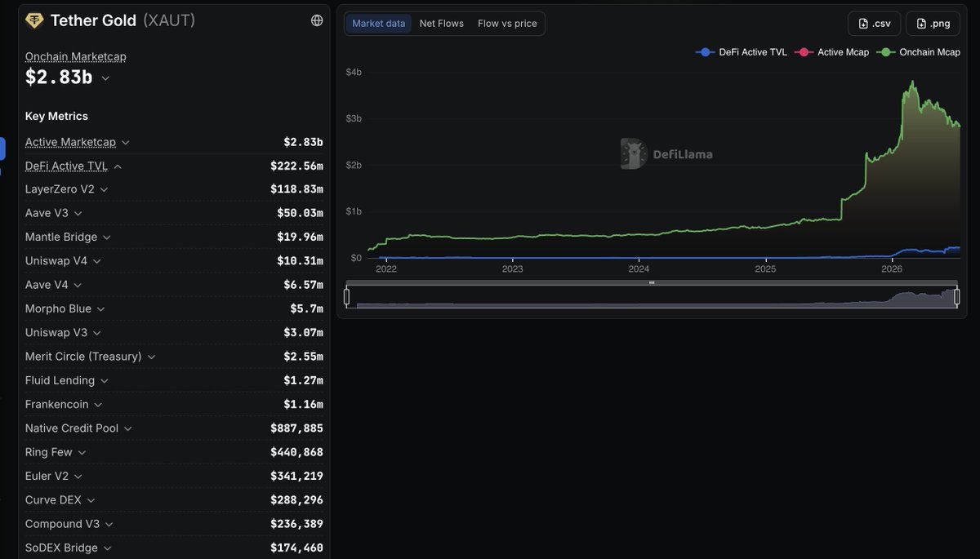Click the $4b y-axis label
Screen dimensions: 980x559
[354, 72]
